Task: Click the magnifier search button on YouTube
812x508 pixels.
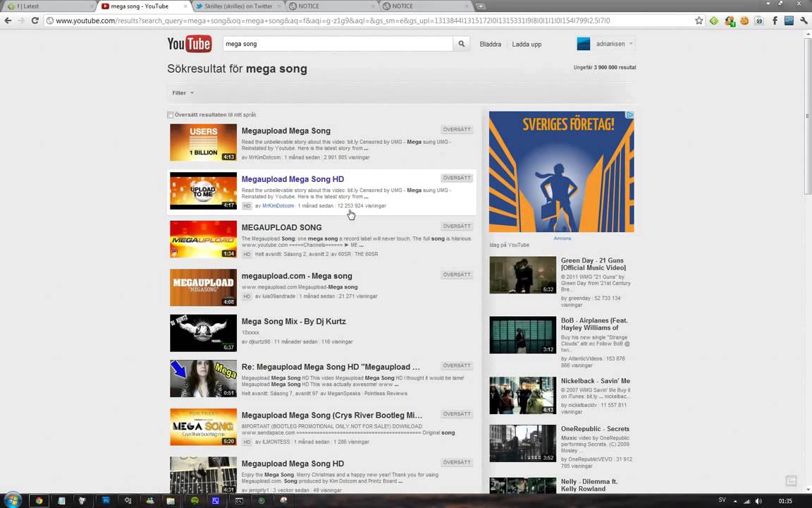Action: click(x=462, y=44)
